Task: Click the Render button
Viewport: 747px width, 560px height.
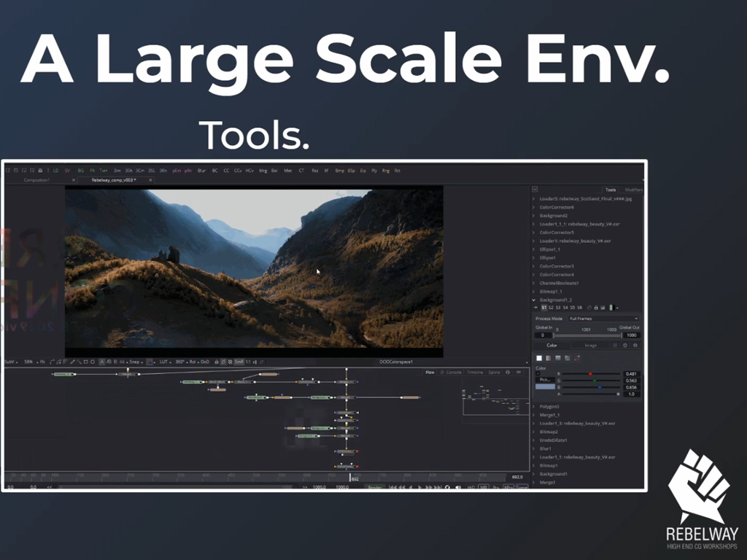Action: click(x=375, y=487)
